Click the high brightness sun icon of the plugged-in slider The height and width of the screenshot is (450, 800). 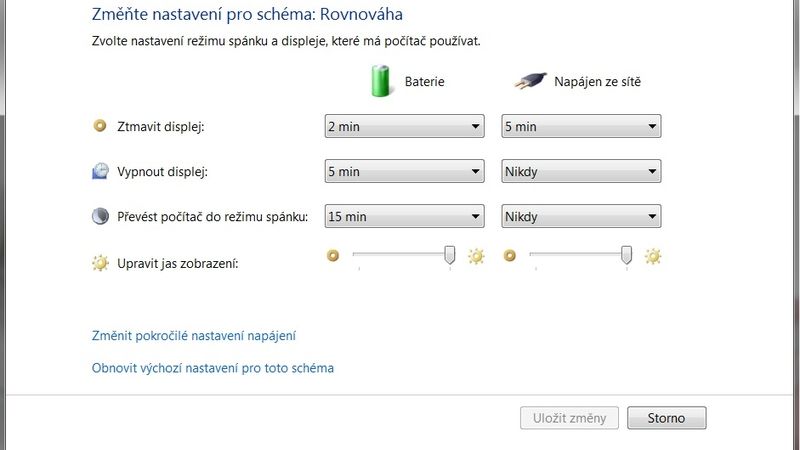pos(653,256)
